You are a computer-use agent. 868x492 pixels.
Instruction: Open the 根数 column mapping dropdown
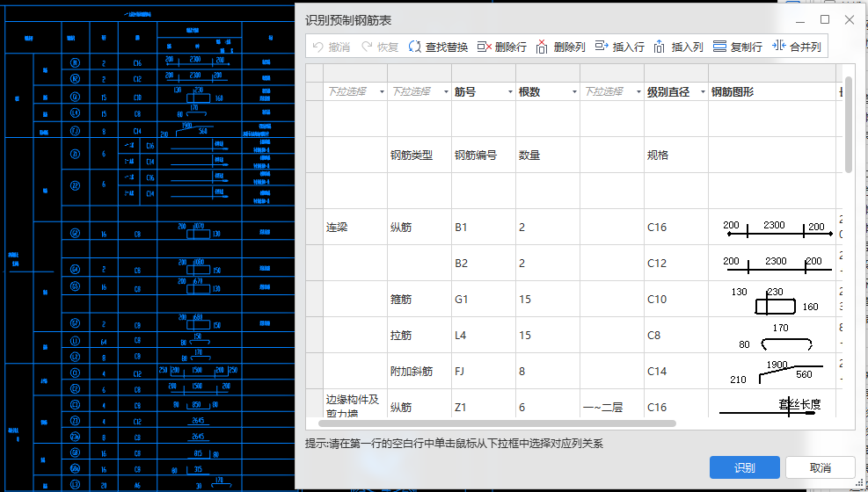[x=574, y=92]
